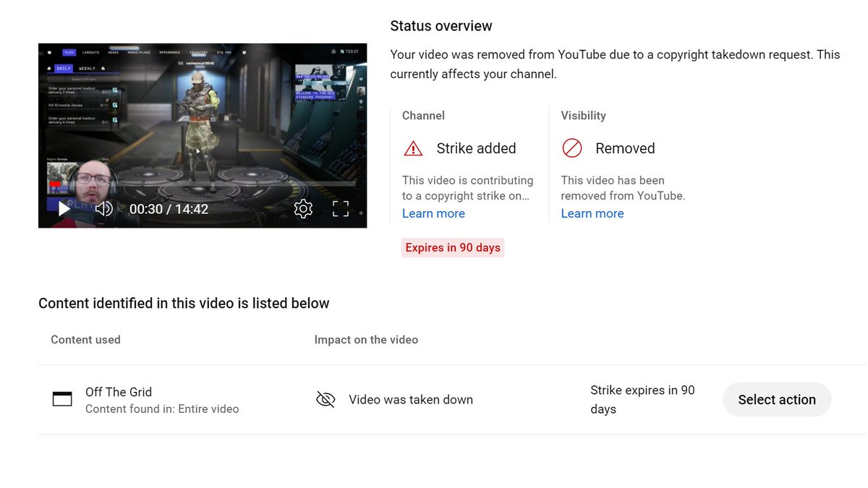The image size is (868, 488).
Task: Click the Impact on the video header
Action: 366,340
